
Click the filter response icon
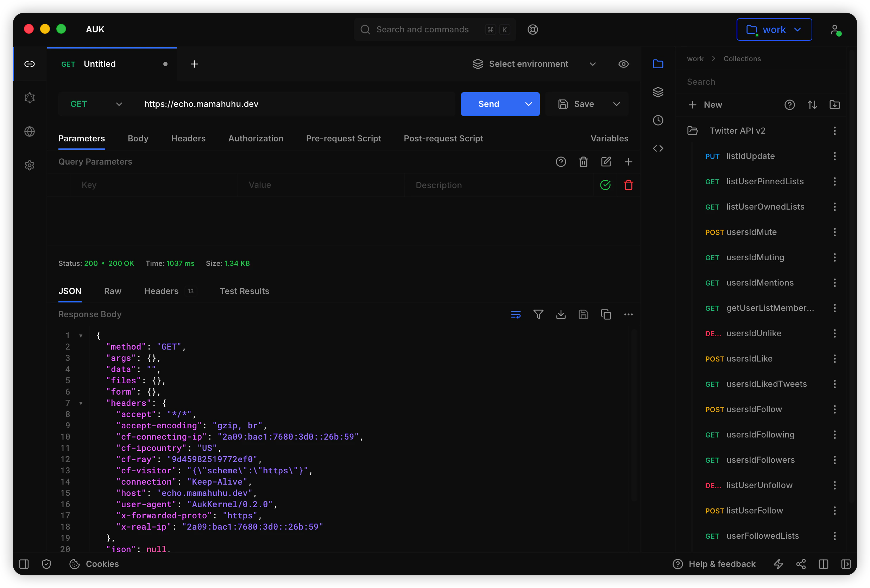coord(538,314)
